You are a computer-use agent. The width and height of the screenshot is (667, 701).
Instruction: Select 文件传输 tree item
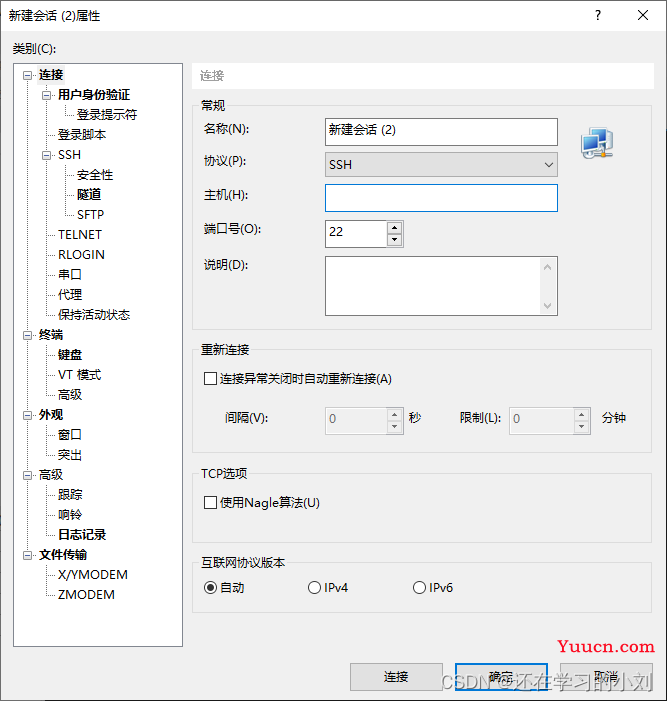pos(63,555)
